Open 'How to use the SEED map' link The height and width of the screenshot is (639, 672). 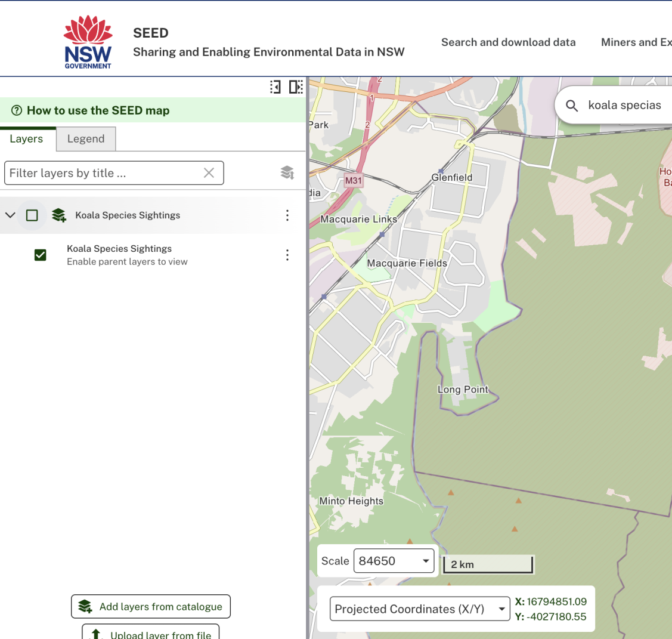point(98,110)
